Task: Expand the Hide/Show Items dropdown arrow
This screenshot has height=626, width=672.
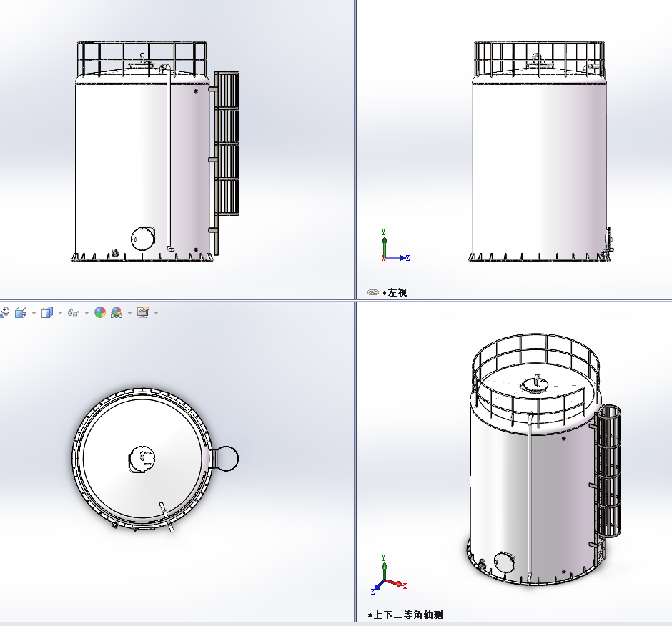Action: click(x=87, y=313)
